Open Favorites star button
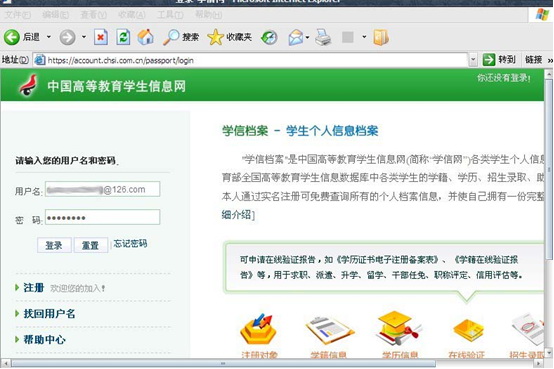This screenshot has width=554, height=369. [x=230, y=37]
